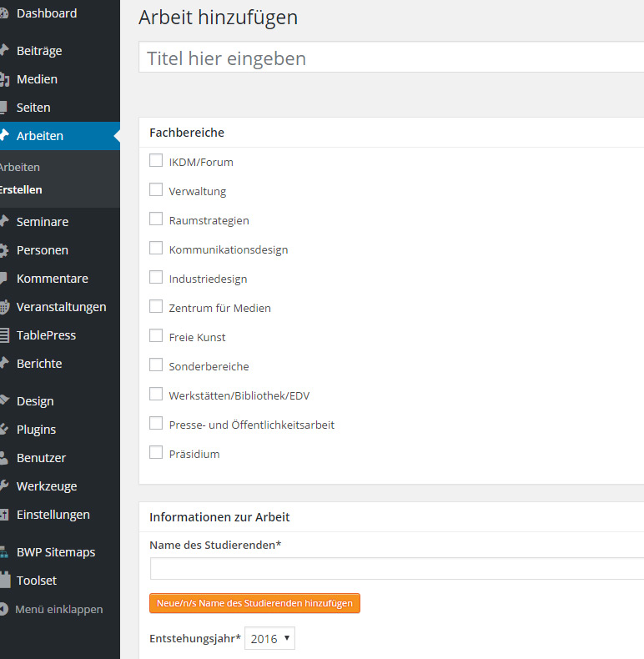
Task: Open Kommentare via speech bubble icon
Action: (x=3, y=279)
